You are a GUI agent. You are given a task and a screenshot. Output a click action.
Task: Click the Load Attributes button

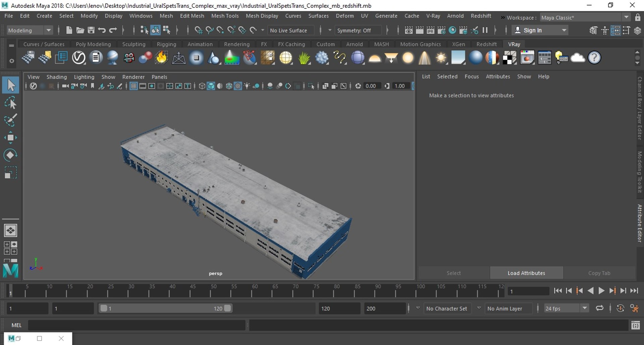[x=526, y=273]
